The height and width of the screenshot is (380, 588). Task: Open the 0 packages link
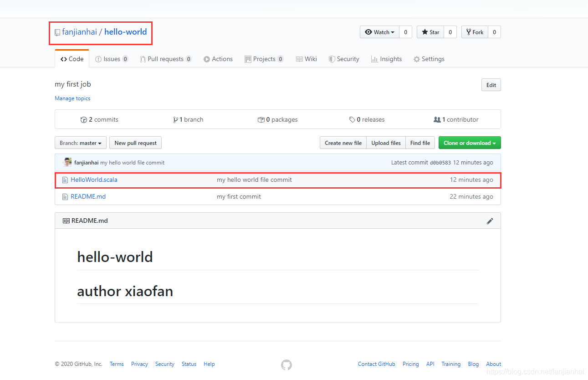277,119
